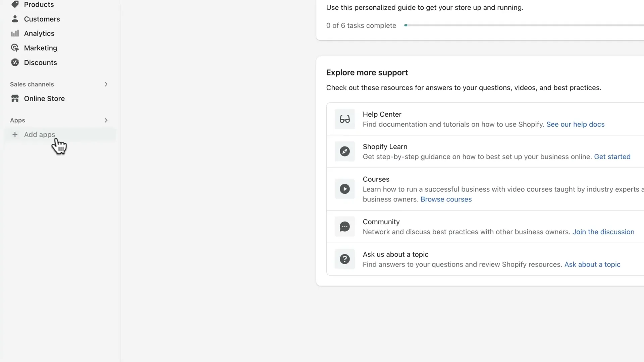Click the Discounts percent badge icon
The height and width of the screenshot is (362, 644).
[x=15, y=62]
